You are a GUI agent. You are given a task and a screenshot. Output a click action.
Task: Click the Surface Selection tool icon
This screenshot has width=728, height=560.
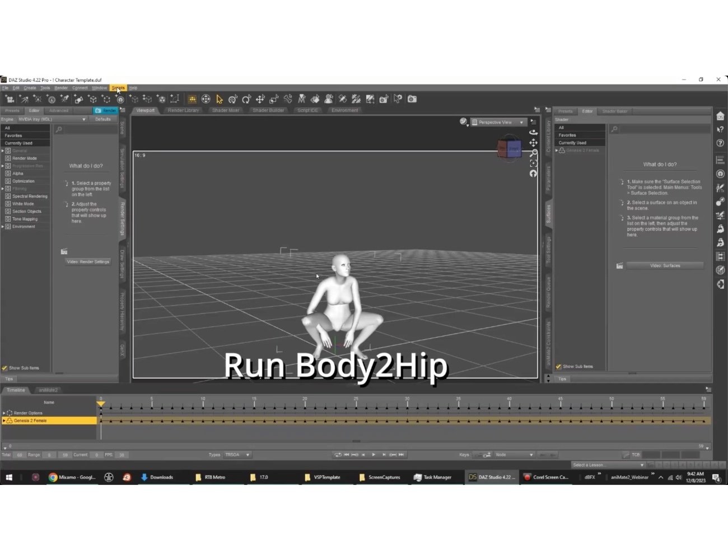[x=315, y=99]
